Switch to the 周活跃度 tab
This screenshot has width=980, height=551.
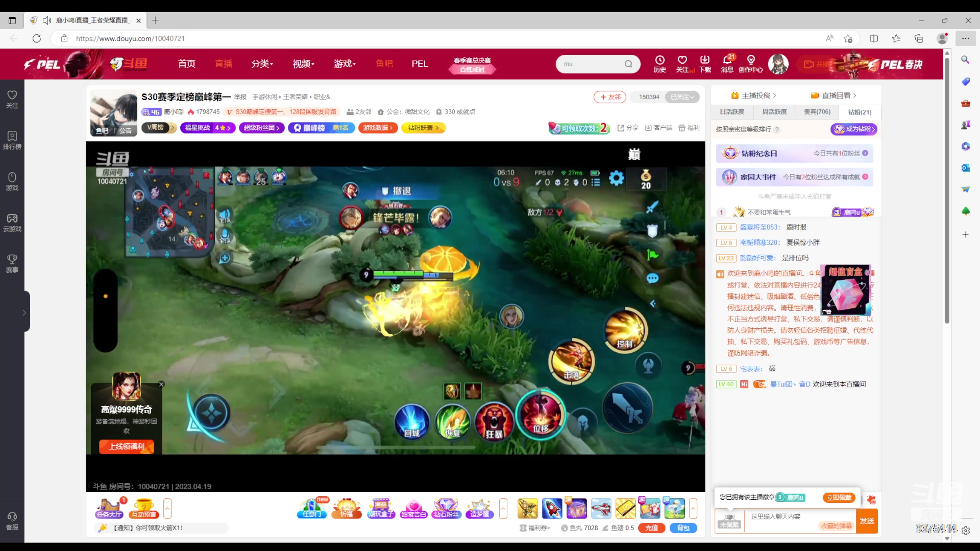pos(774,112)
